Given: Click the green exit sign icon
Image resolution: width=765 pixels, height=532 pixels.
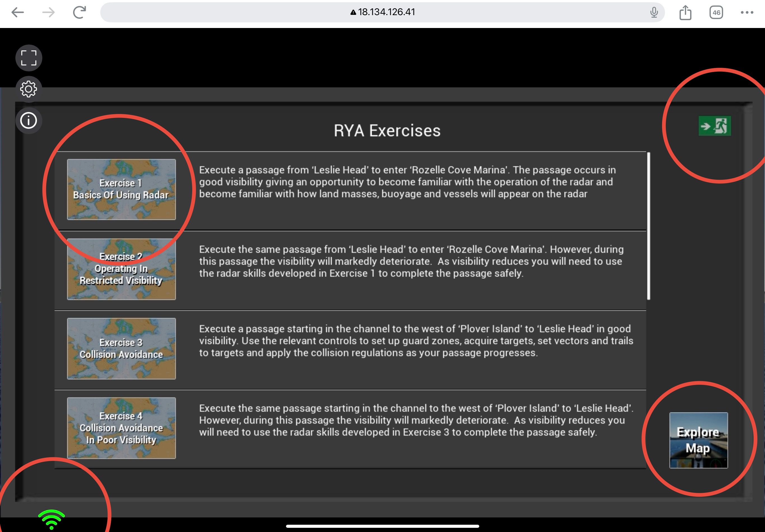Looking at the screenshot, I should pyautogui.click(x=715, y=126).
